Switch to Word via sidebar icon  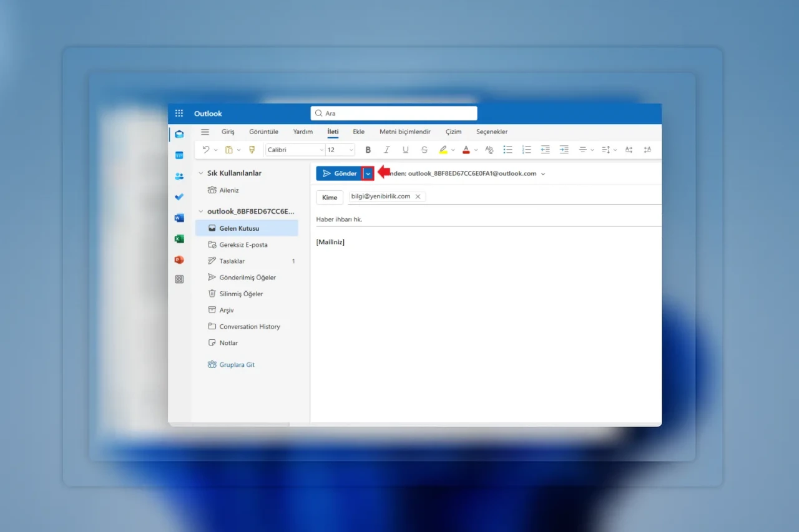coord(179,218)
